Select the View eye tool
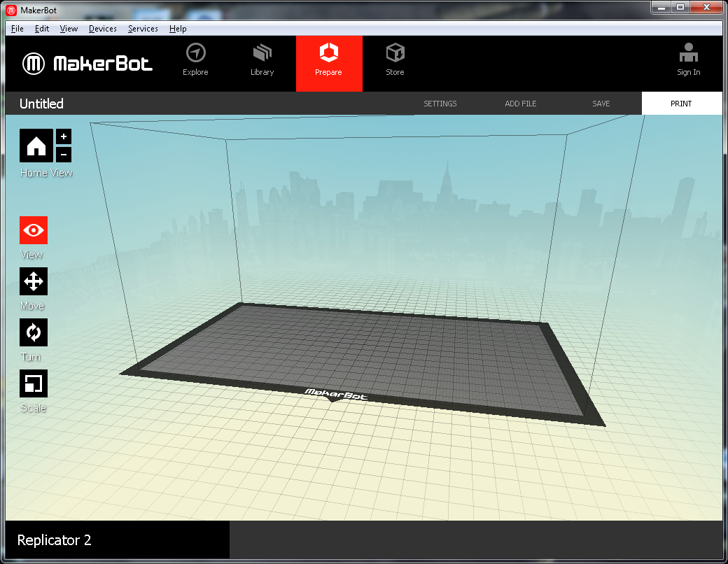 pos(34,230)
